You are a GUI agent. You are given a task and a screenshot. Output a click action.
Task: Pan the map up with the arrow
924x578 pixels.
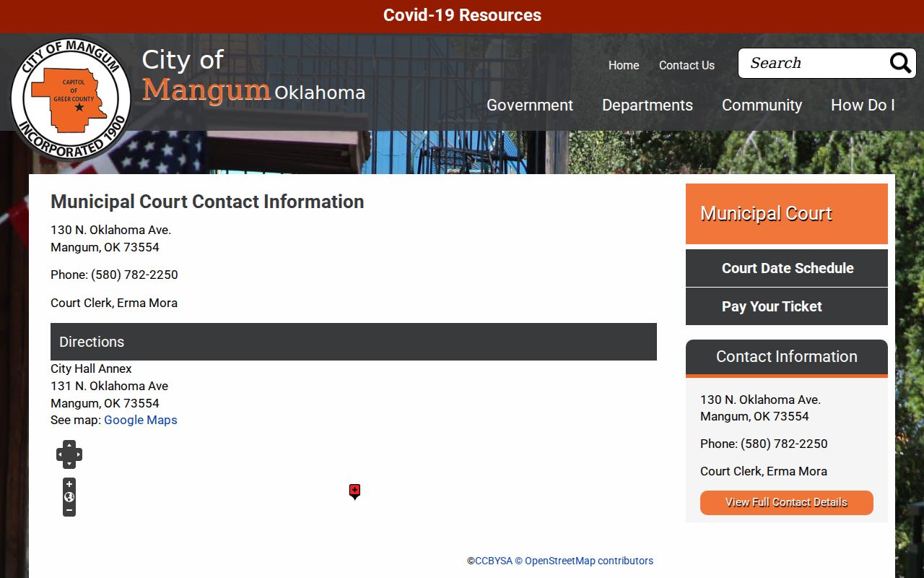69,445
